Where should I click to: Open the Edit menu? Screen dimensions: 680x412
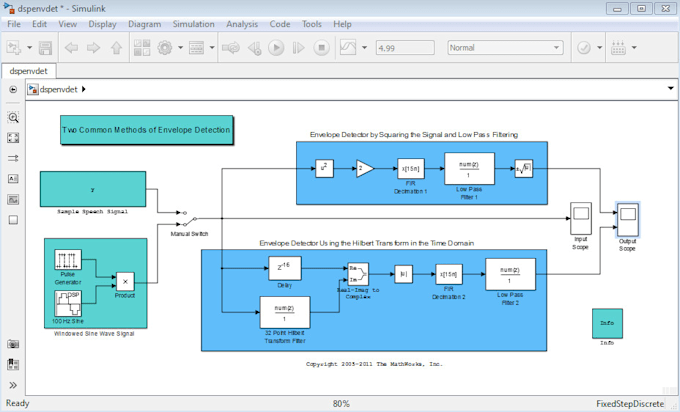[39, 24]
